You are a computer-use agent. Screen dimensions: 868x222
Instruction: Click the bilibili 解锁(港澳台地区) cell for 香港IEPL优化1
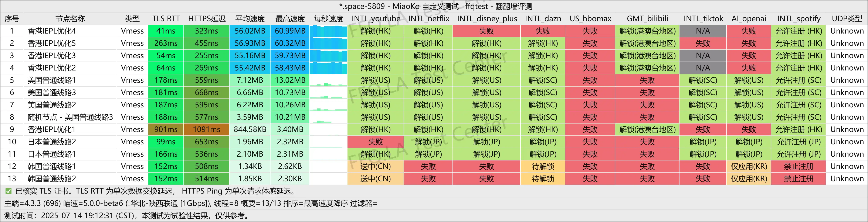click(647, 129)
